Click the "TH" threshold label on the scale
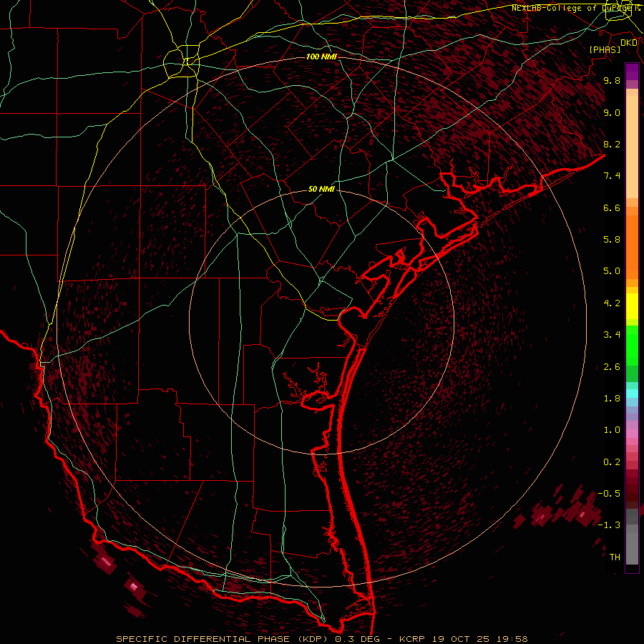The image size is (644, 644). (x=615, y=557)
